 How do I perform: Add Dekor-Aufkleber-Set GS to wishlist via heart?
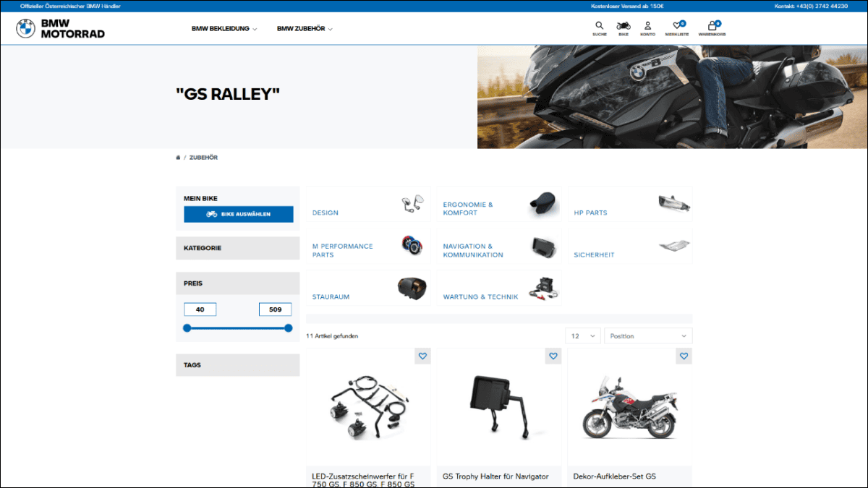(x=684, y=356)
